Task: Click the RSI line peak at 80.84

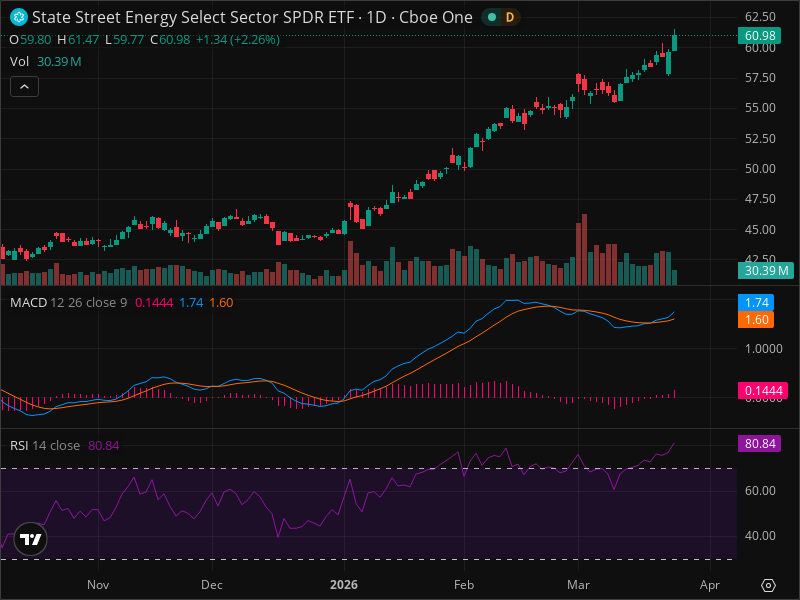Action: click(674, 444)
